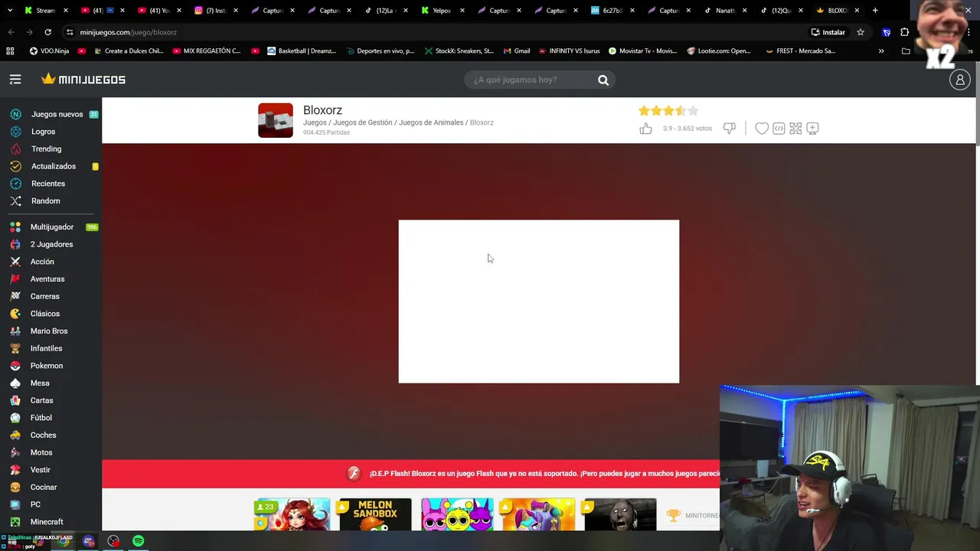Bookmark this page with the star icon
Screen dimensions: 980x551
[x=861, y=32]
